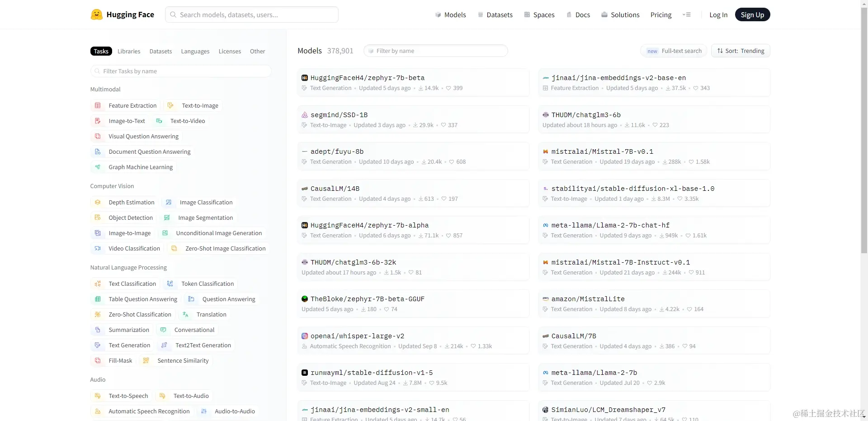
Task: Click the Image Segmentation icon
Action: click(167, 218)
